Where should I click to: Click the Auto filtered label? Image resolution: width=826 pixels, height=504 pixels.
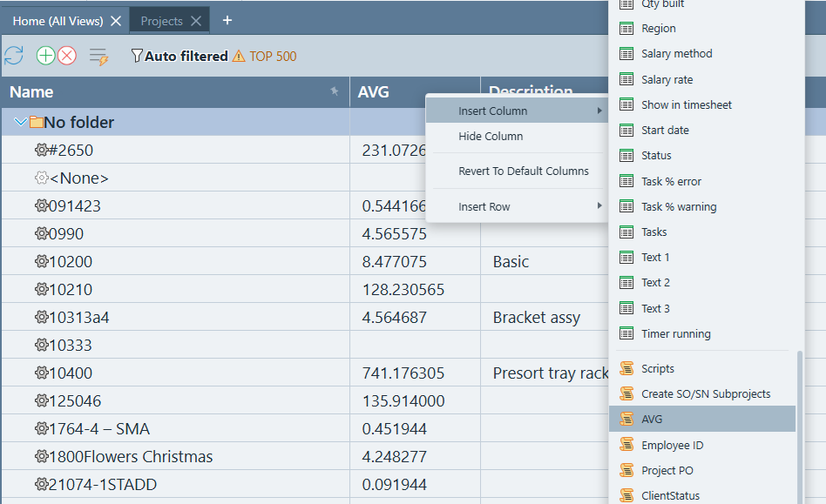186,56
